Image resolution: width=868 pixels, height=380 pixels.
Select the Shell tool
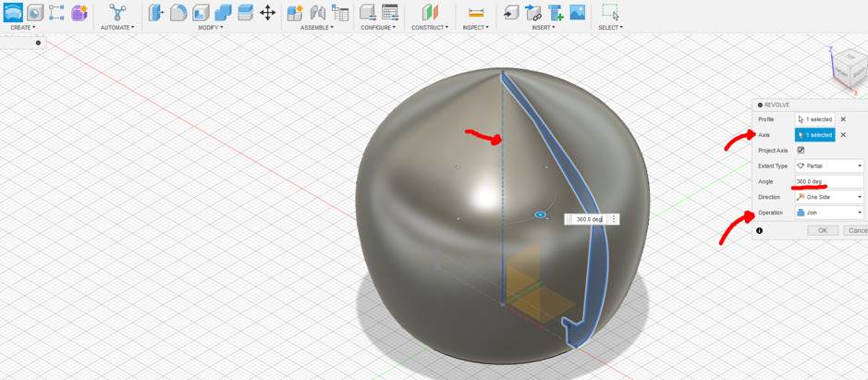coord(201,12)
